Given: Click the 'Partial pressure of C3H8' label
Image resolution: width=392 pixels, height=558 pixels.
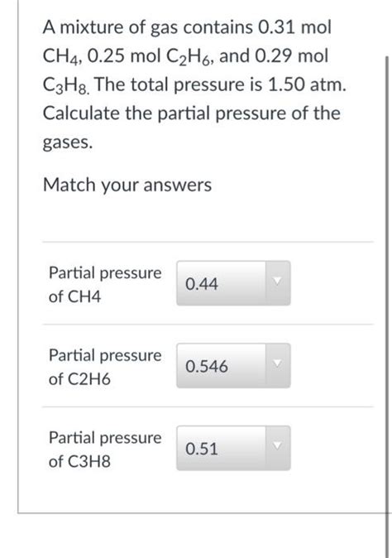Looking at the screenshot, I should click(x=105, y=449).
